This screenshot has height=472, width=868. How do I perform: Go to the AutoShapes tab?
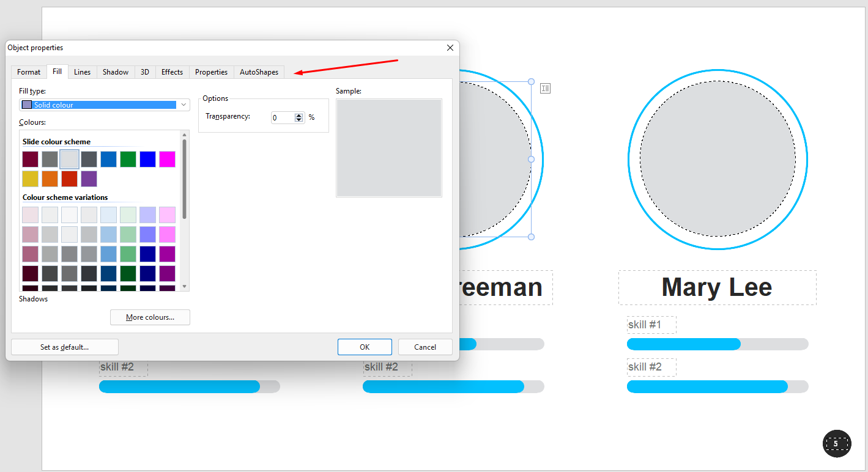point(259,72)
